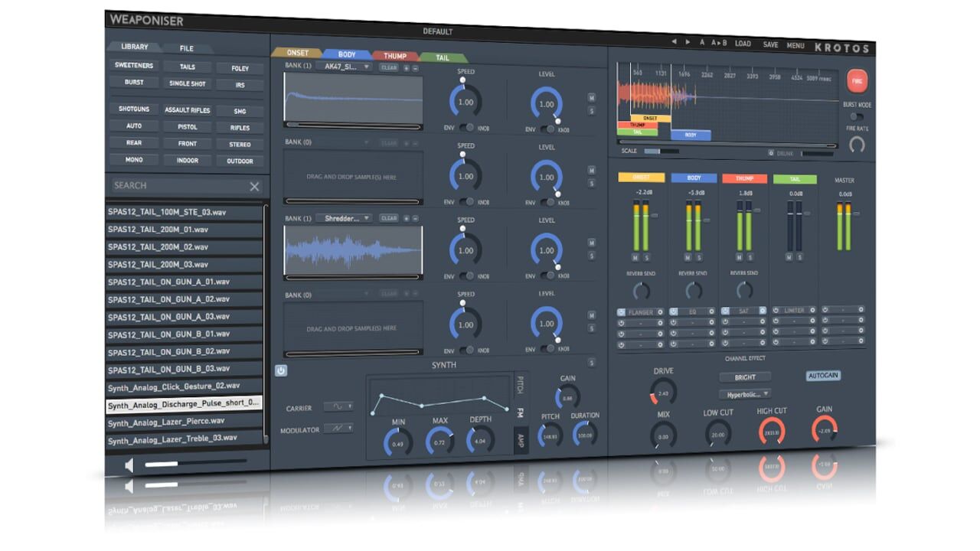Toggle Burst Mode switch
Image resolution: width=980 pixels, height=551 pixels.
point(857,116)
